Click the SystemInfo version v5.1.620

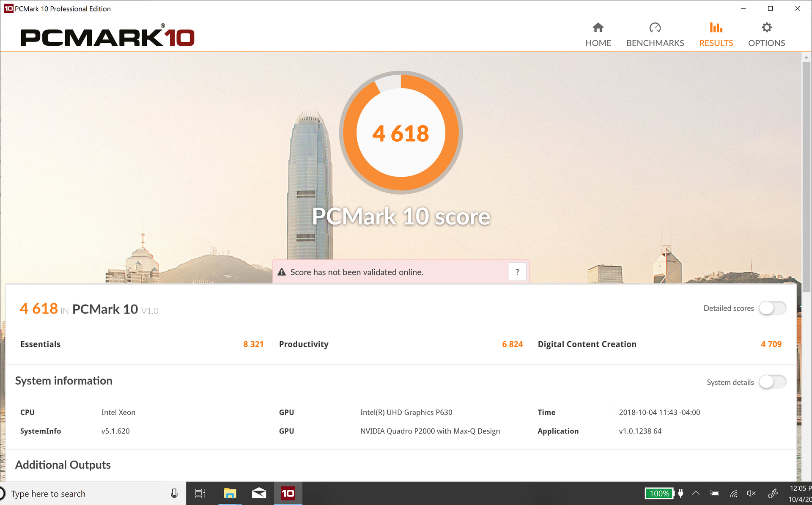pos(115,431)
